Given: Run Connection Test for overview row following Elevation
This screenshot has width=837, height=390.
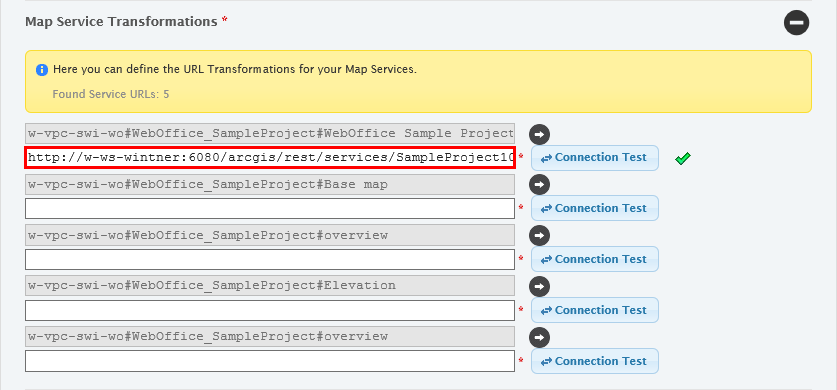Looking at the screenshot, I should coord(595,361).
